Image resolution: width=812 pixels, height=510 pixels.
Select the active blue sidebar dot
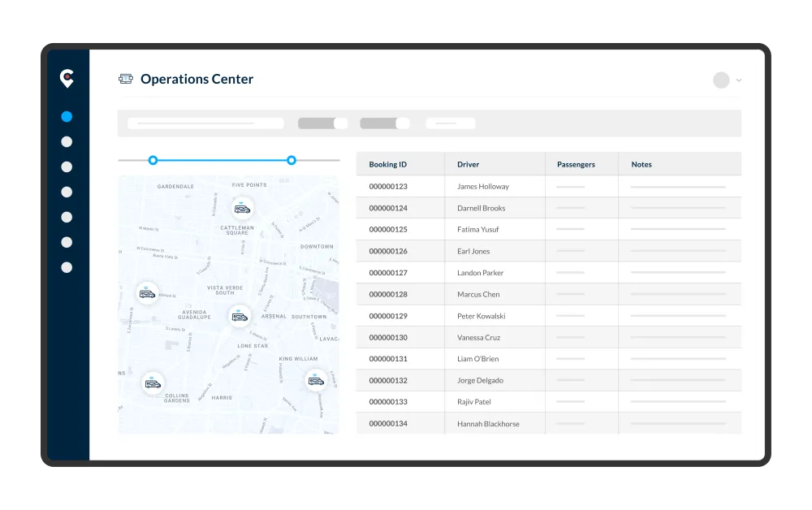click(67, 116)
